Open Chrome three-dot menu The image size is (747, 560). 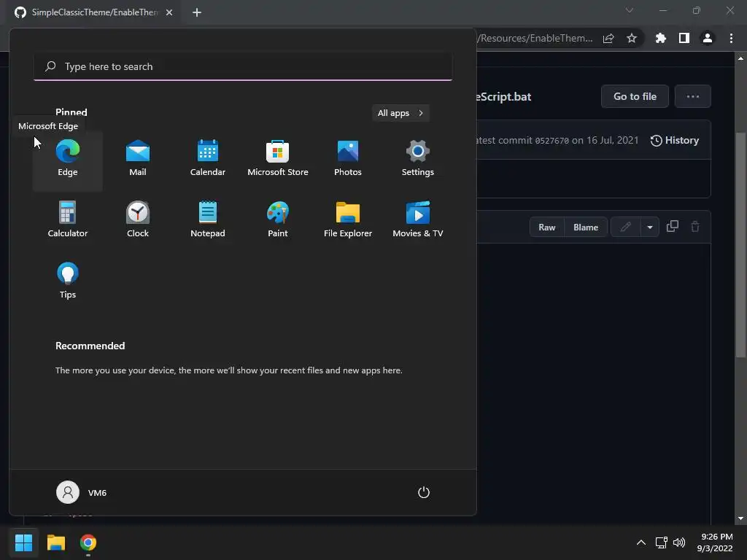pos(731,38)
